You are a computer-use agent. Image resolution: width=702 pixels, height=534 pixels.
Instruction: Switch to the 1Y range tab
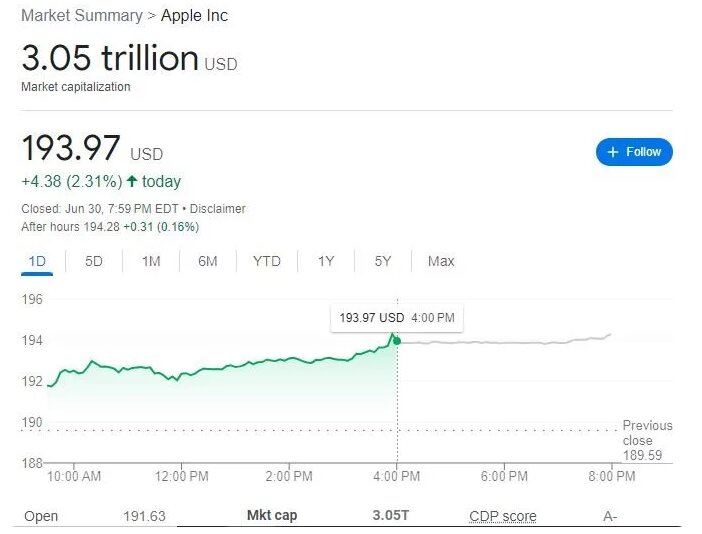tap(326, 262)
